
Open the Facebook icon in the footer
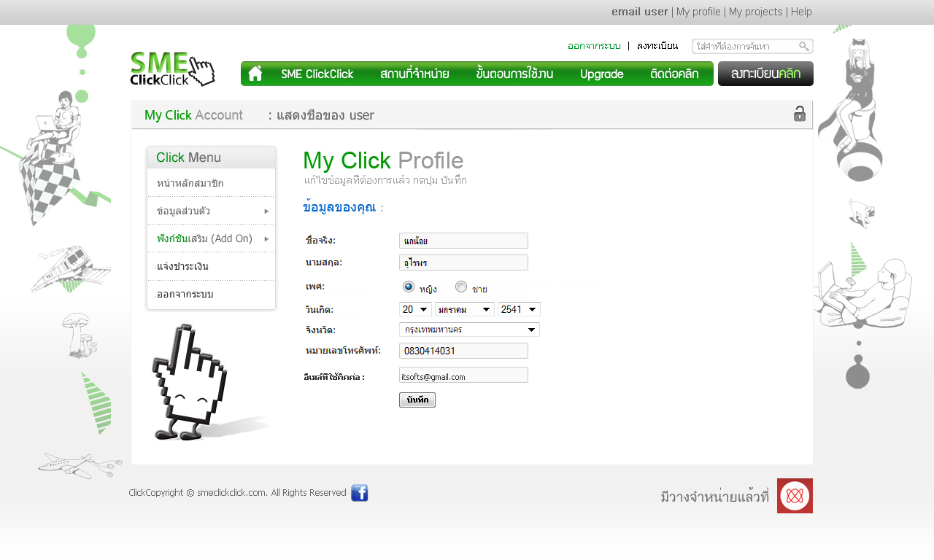(359, 493)
